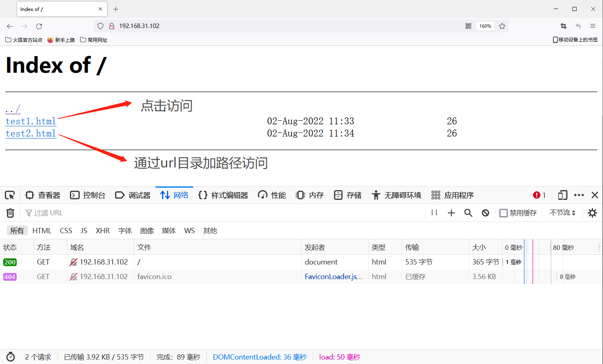
Task: Toggle the XHR request filter
Action: [x=102, y=231]
